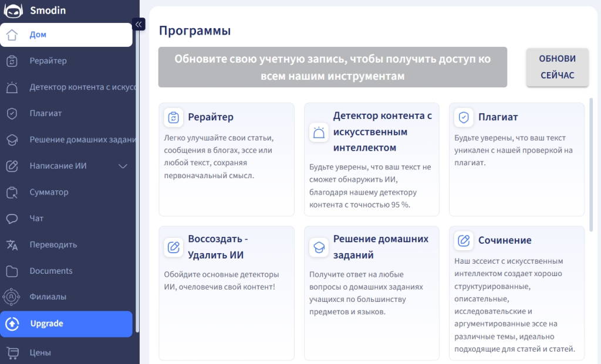Click the graduation cap icon in sidebar
The width and height of the screenshot is (601, 364).
12,140
